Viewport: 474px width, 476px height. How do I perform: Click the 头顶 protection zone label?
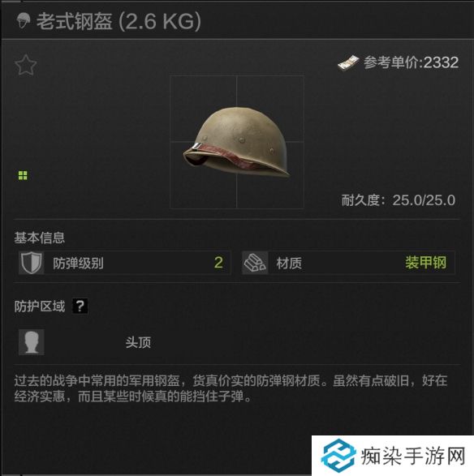click(x=138, y=343)
